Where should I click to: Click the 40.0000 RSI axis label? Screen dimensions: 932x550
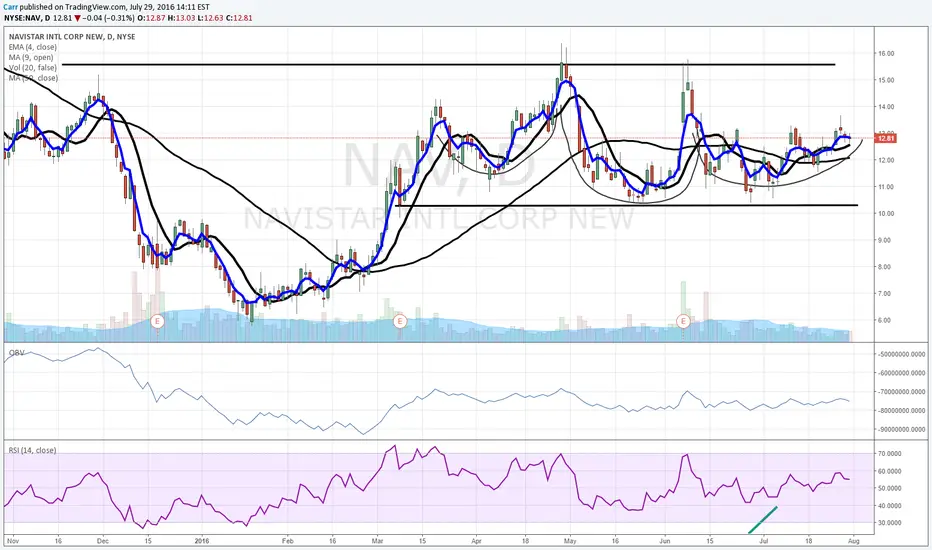[x=890, y=506]
